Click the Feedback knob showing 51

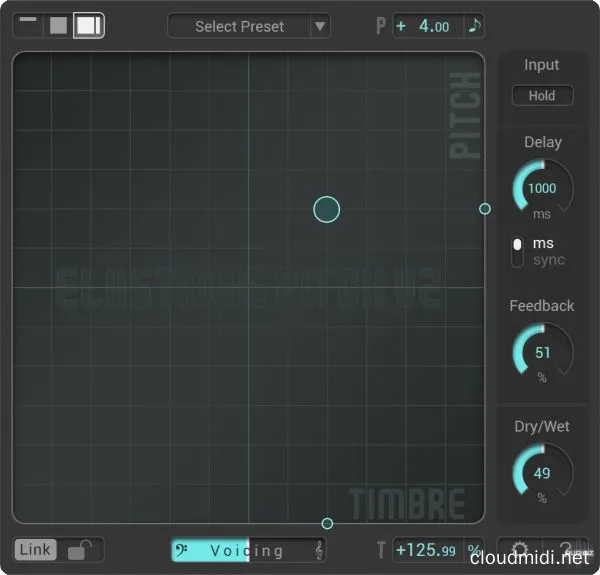point(542,353)
